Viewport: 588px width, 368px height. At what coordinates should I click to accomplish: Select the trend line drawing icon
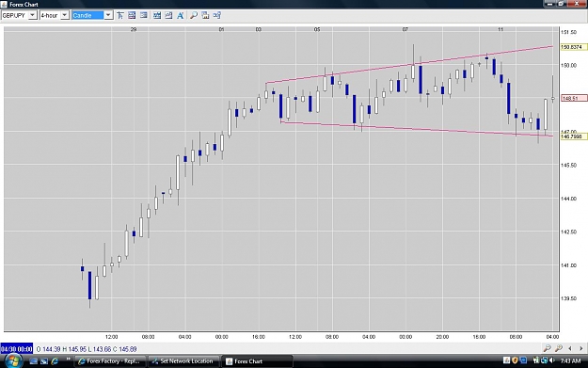(168, 15)
